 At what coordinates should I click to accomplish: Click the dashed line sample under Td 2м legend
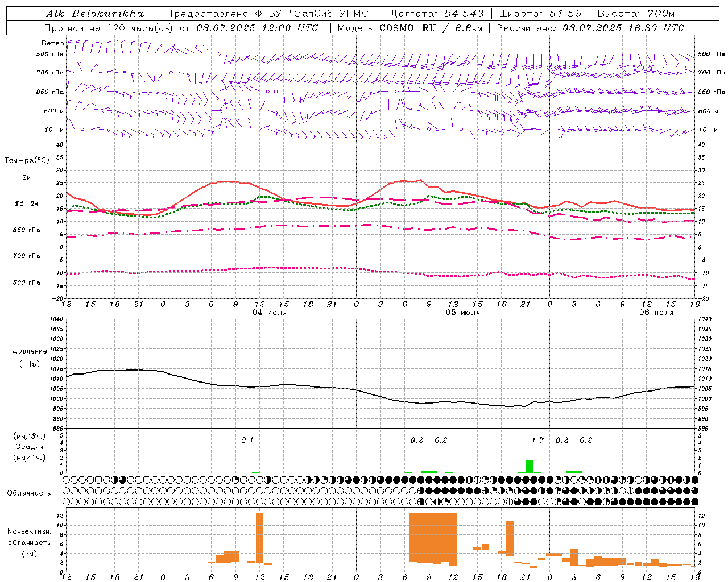pyautogui.click(x=25, y=210)
